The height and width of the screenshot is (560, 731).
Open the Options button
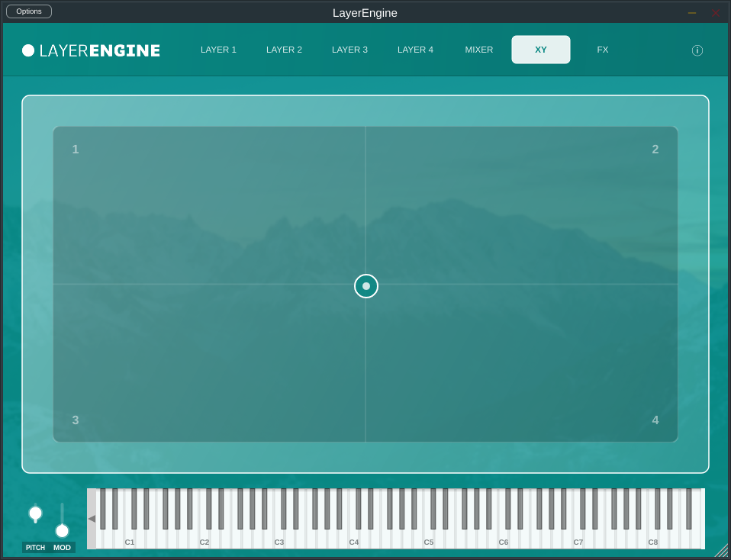[x=29, y=11]
